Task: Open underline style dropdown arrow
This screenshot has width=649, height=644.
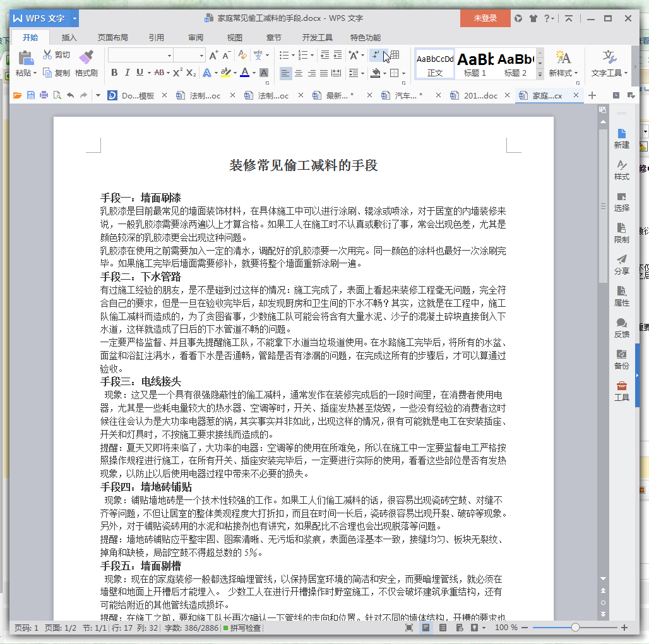Action: coord(148,73)
